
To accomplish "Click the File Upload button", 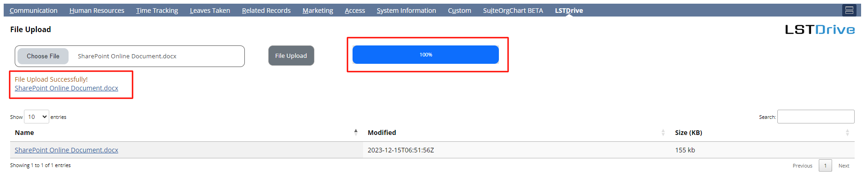I will 291,56.
